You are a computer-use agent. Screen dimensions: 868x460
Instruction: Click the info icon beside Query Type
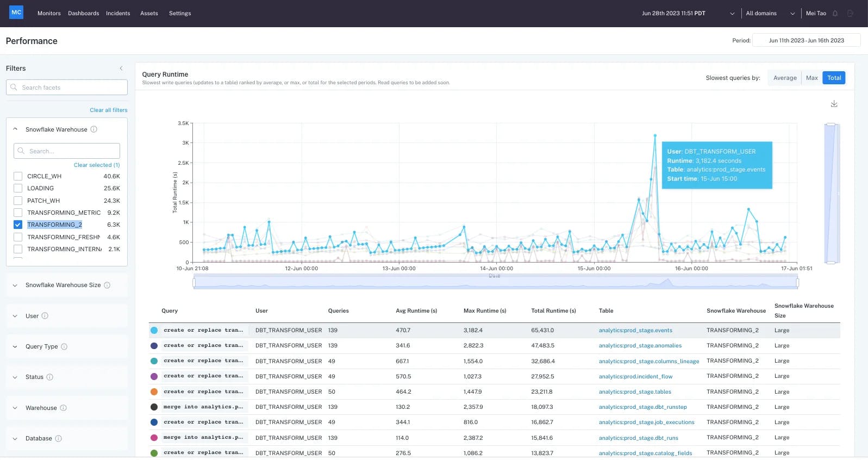tap(64, 347)
